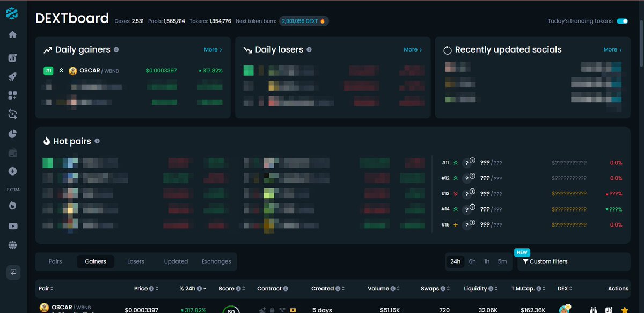Image resolution: width=644 pixels, height=313 pixels.
Task: Click sort arrows after the Liquidity header
Action: [497, 289]
